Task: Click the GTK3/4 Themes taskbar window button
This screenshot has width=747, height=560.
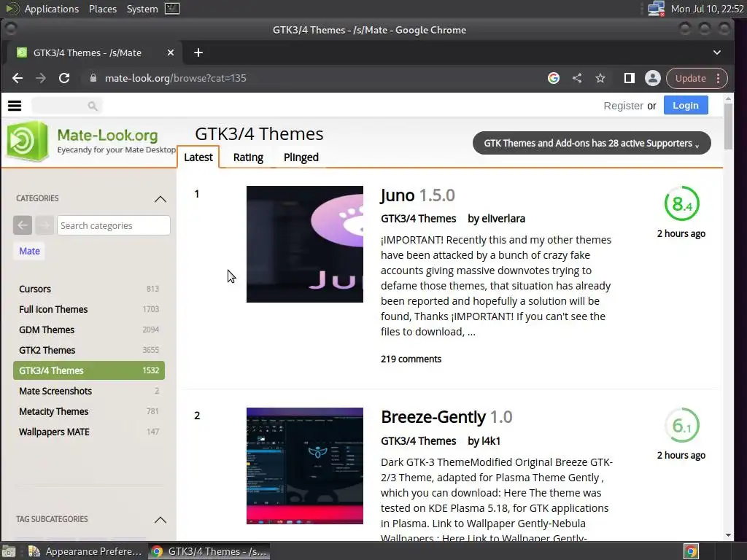Action: click(x=209, y=551)
